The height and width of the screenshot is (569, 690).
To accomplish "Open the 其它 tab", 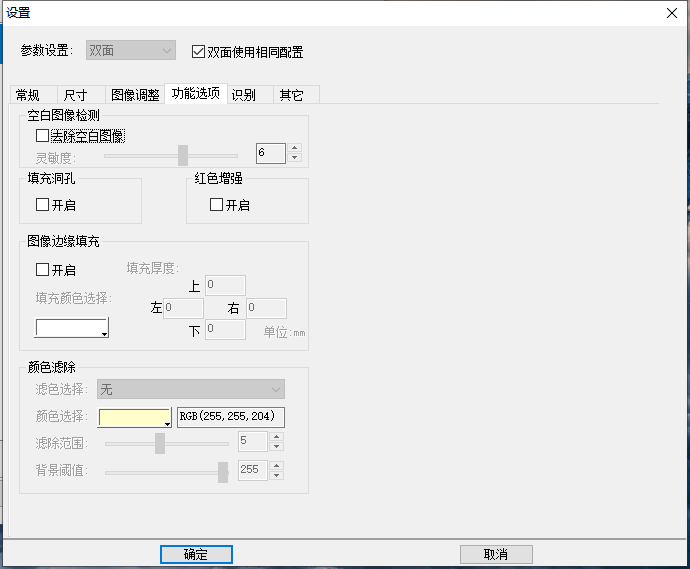I will (296, 95).
